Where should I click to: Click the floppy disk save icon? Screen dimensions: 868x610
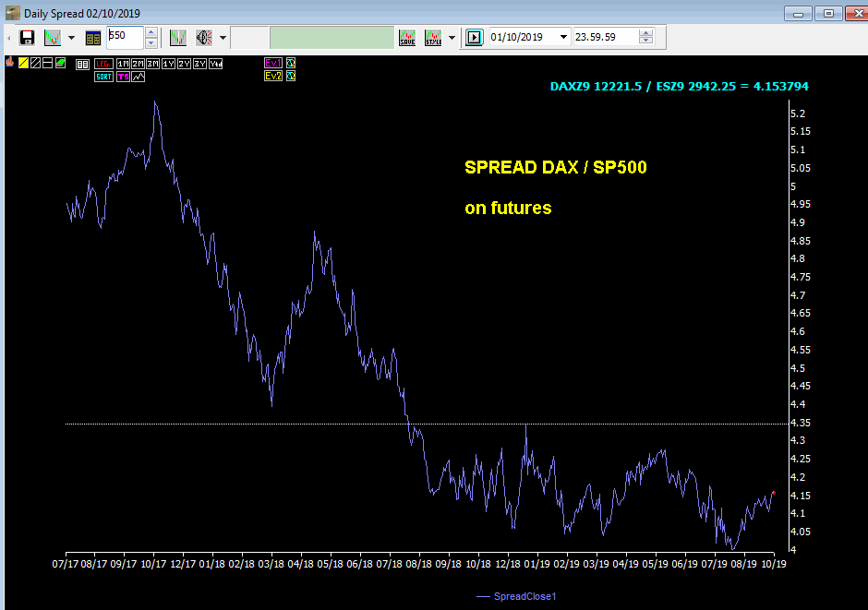click(27, 38)
